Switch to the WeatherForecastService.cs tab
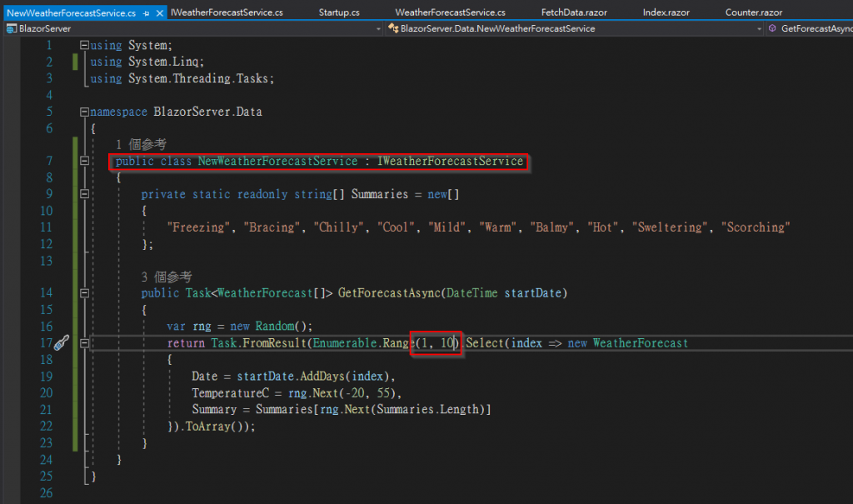This screenshot has width=853, height=504. click(450, 12)
